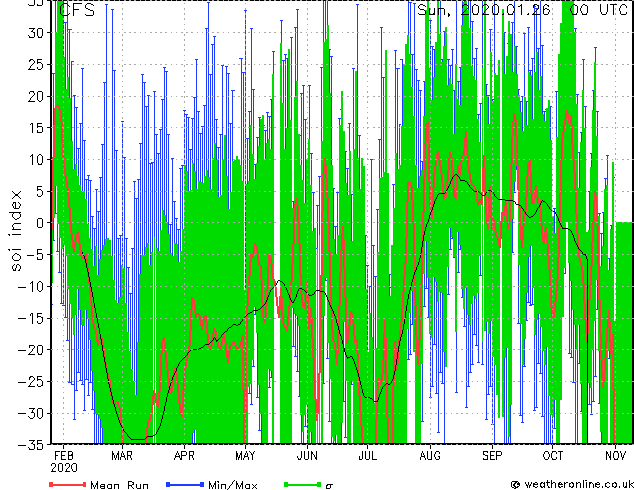Click the y-axis value 10
This screenshot has height=490, width=634.
coord(36,160)
